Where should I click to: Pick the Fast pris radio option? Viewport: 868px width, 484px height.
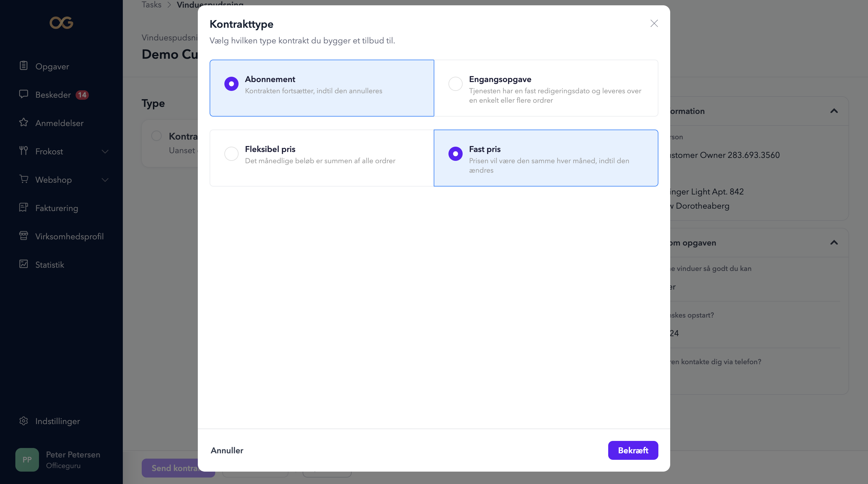[x=455, y=154]
